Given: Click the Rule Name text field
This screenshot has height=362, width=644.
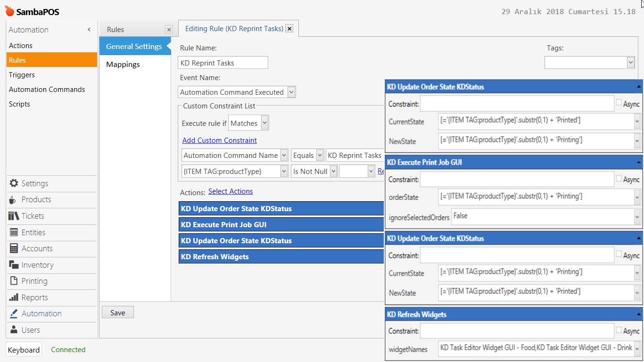Looking at the screenshot, I should [x=223, y=63].
